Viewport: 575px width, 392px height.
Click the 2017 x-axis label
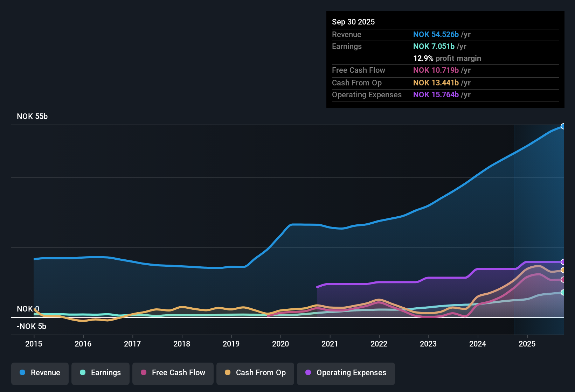click(x=132, y=344)
